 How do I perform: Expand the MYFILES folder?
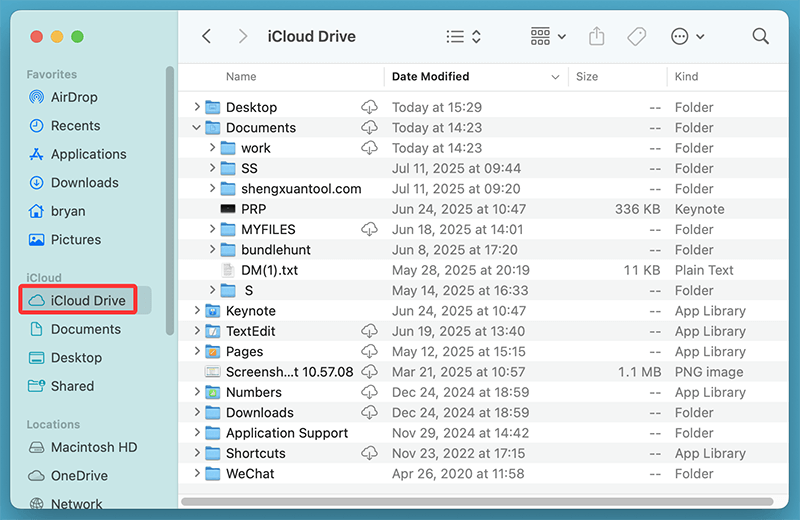click(x=212, y=230)
